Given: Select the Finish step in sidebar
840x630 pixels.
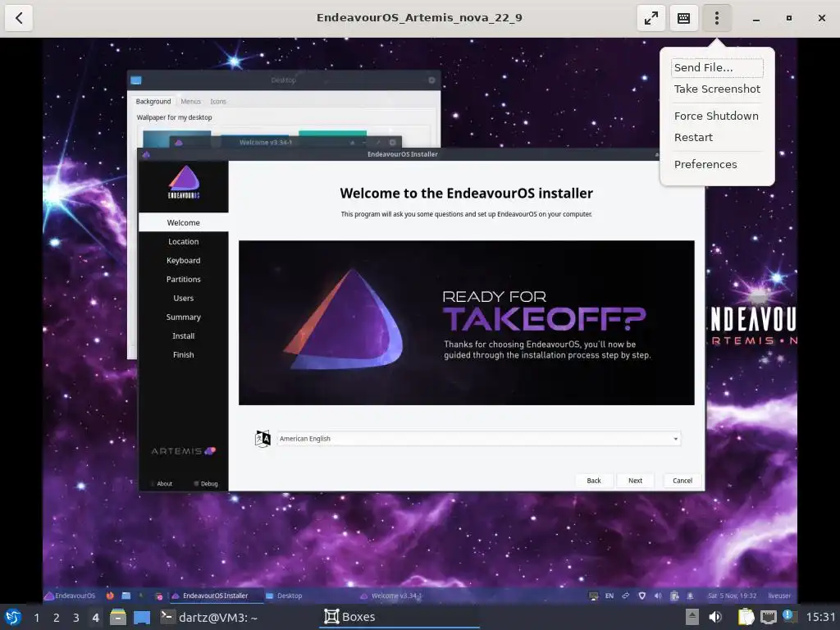Looking at the screenshot, I should point(183,354).
